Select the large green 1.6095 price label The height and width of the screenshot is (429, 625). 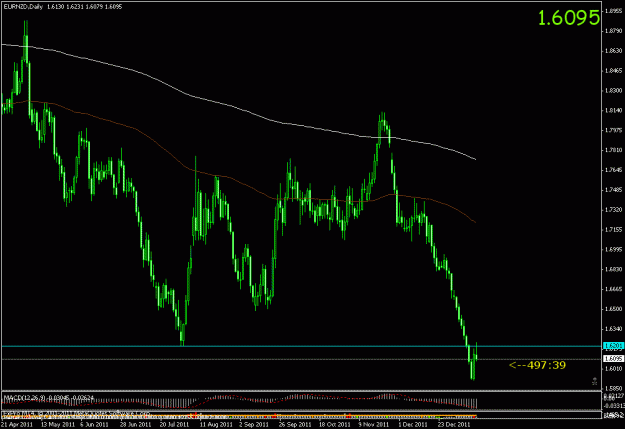tap(569, 18)
